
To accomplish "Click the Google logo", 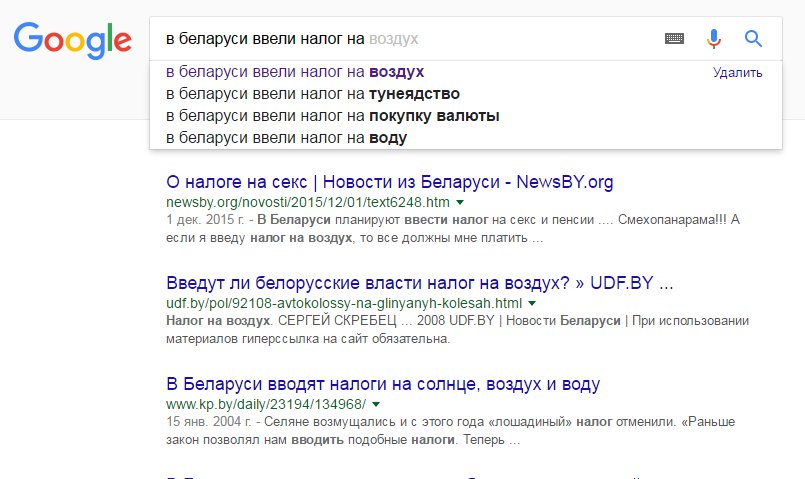I will pyautogui.click(x=72, y=40).
